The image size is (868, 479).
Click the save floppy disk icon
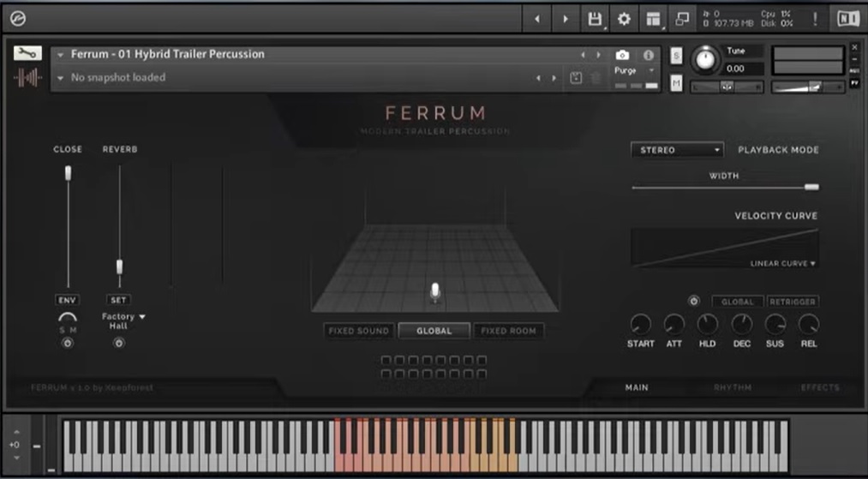(x=595, y=20)
